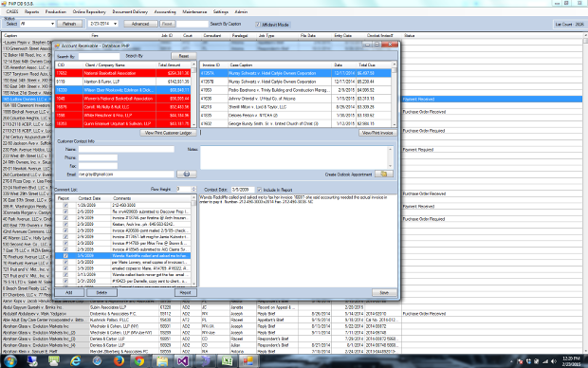588x368 pixels.
Task: Select Women's National Basketball Association client row
Action: (x=123, y=99)
